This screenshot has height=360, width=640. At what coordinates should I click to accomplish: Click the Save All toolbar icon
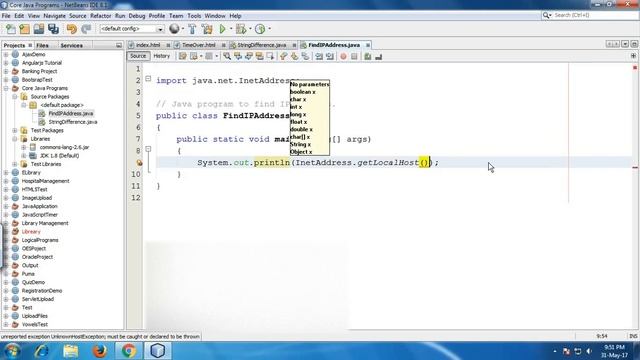(53, 29)
